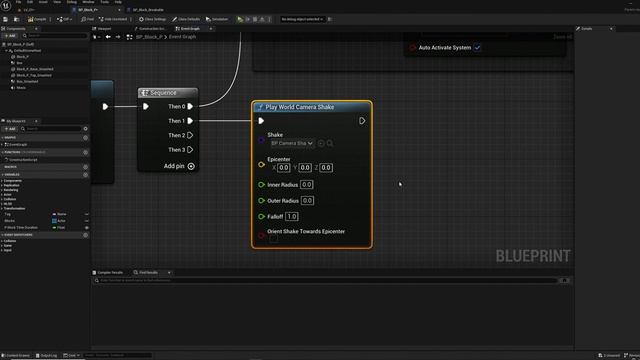This screenshot has height=360, width=640.
Task: Click the My Blueprint search field
Action: [x=51, y=129]
